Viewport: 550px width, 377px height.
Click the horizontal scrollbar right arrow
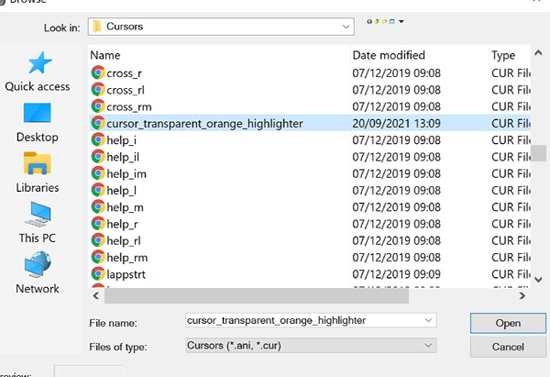pyautogui.click(x=522, y=296)
